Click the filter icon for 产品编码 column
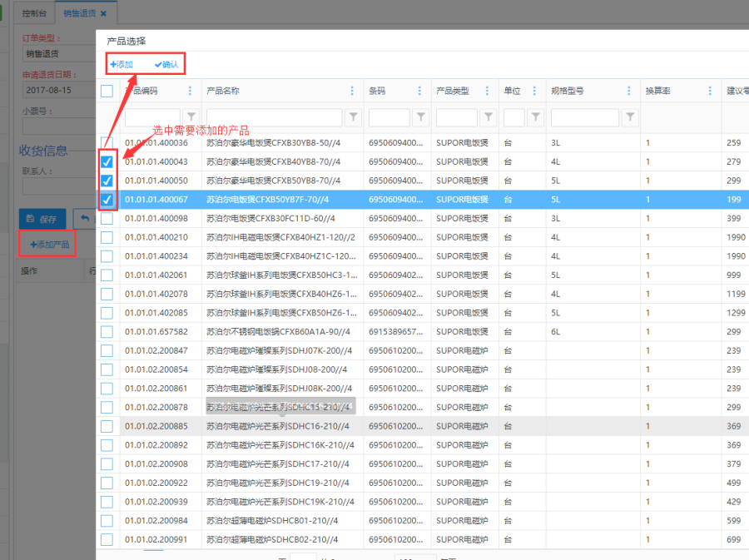Image resolution: width=749 pixels, height=560 pixels. [191, 117]
